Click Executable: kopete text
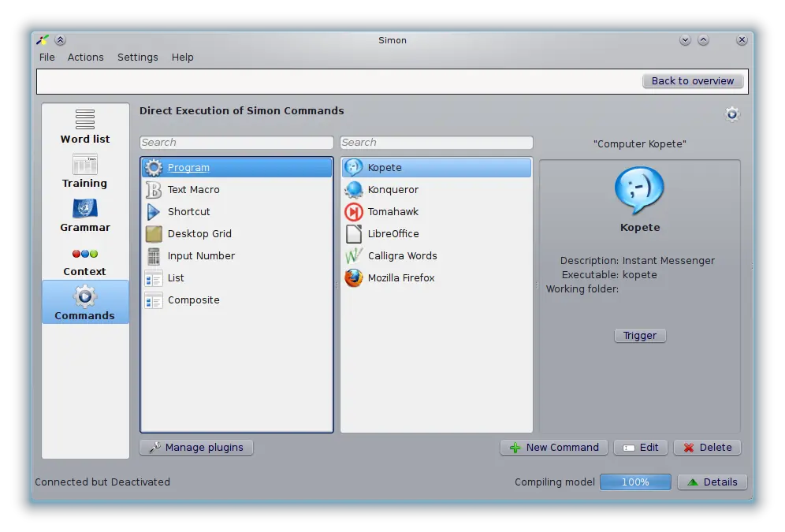The image size is (785, 532). [x=609, y=275]
